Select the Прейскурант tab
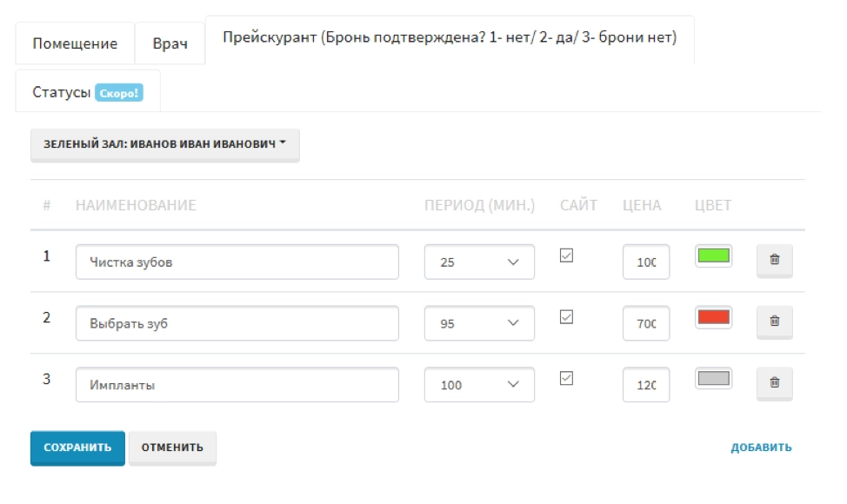This screenshot has height=504, width=847. [x=450, y=38]
